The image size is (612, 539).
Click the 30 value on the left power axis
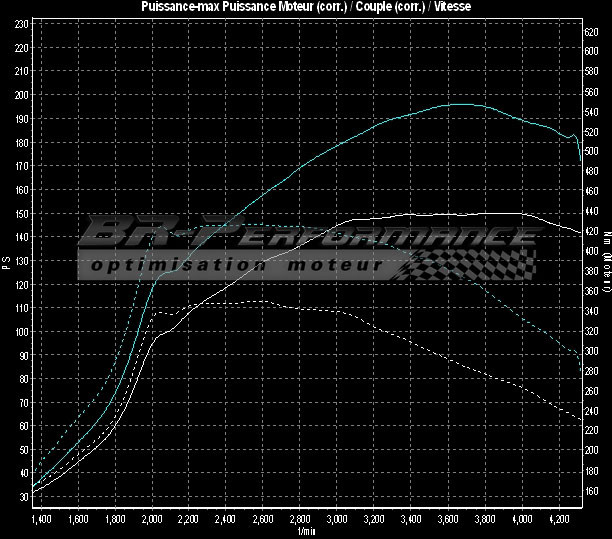click(x=21, y=497)
